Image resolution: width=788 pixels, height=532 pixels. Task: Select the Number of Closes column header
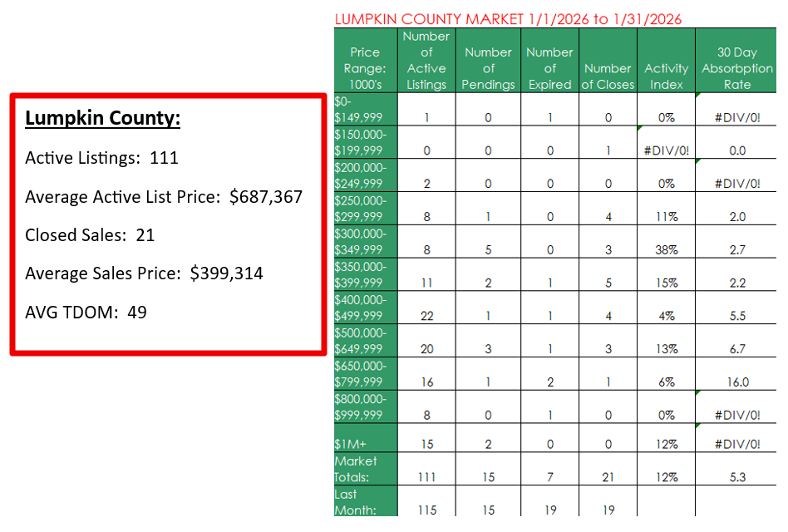(608, 76)
